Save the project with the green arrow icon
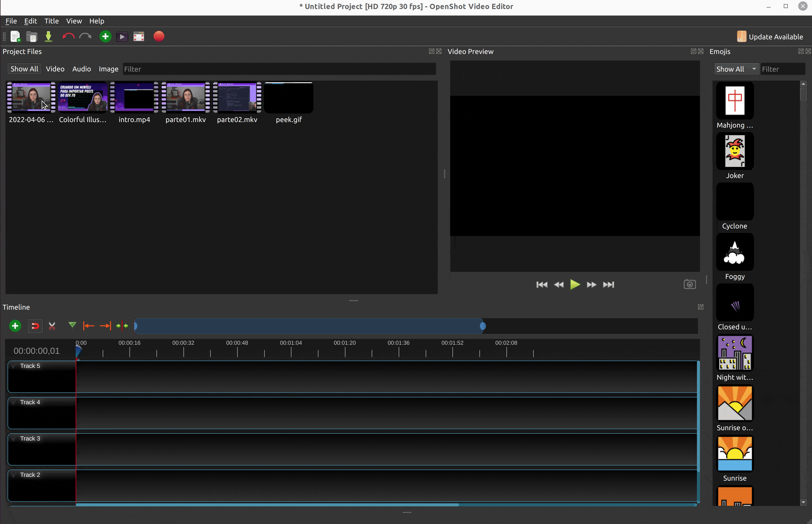This screenshot has width=812, height=524. (48, 36)
